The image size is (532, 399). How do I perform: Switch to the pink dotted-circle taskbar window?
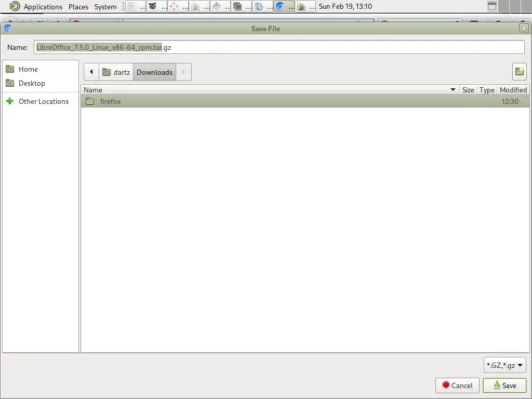pos(178,6)
